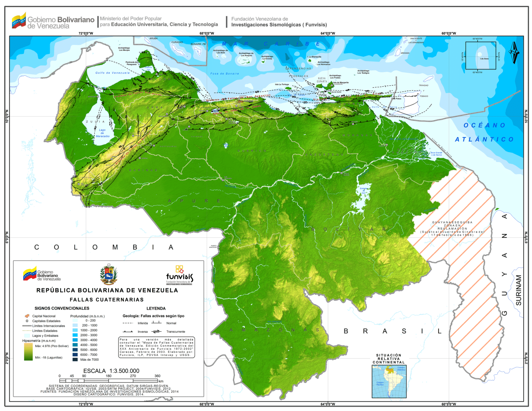Click the APURE state label
Viewport: 532px width, 411px height.
pyautogui.click(x=194, y=201)
